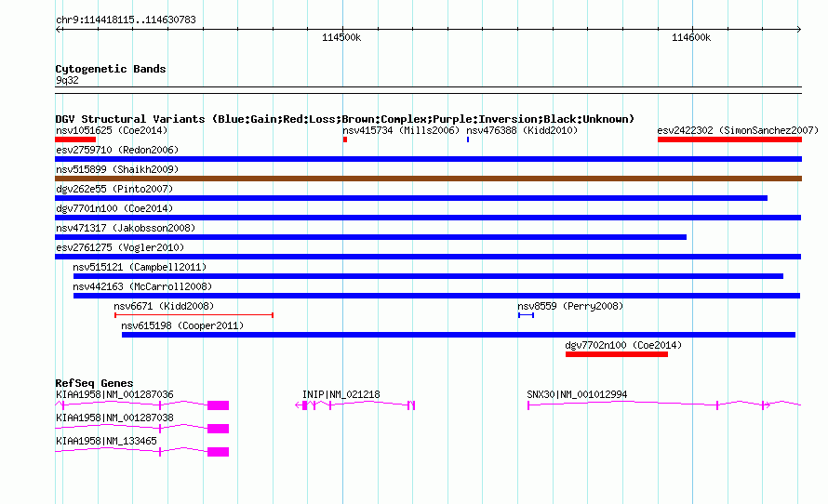Viewport: 828px width, 504px height.
Task: Click the Cytogenetic Bands track title
Action: click(x=111, y=69)
